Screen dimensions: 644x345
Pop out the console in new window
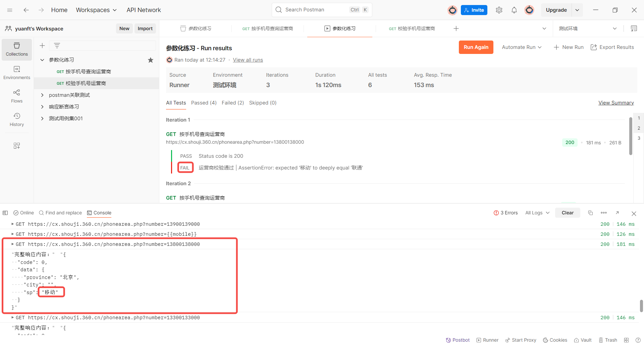point(617,213)
